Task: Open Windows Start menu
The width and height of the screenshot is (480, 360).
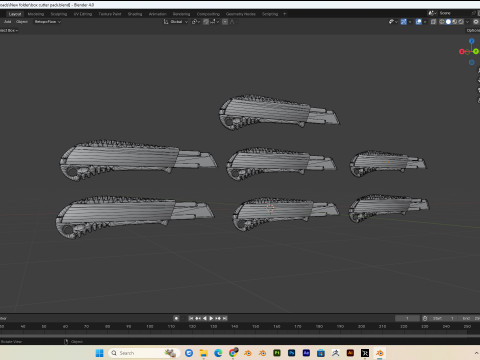Action: (x=100, y=353)
